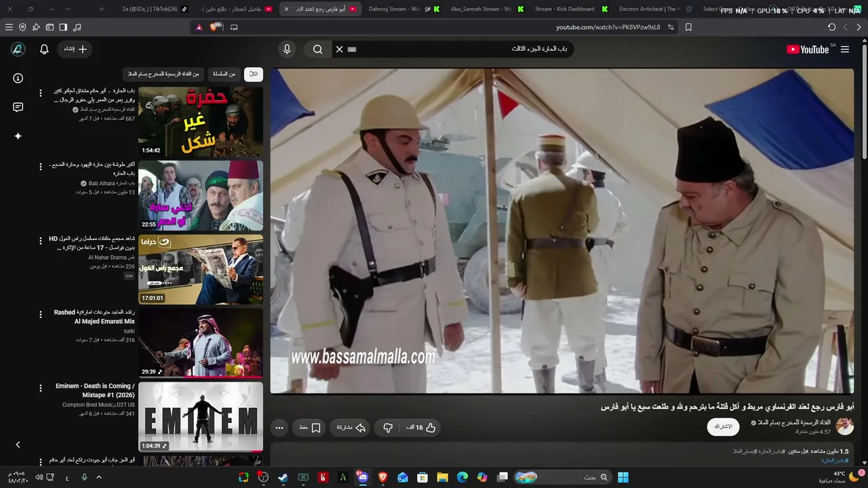Open the Create (إنشاء) button
The image size is (868, 488).
pyautogui.click(x=75, y=49)
